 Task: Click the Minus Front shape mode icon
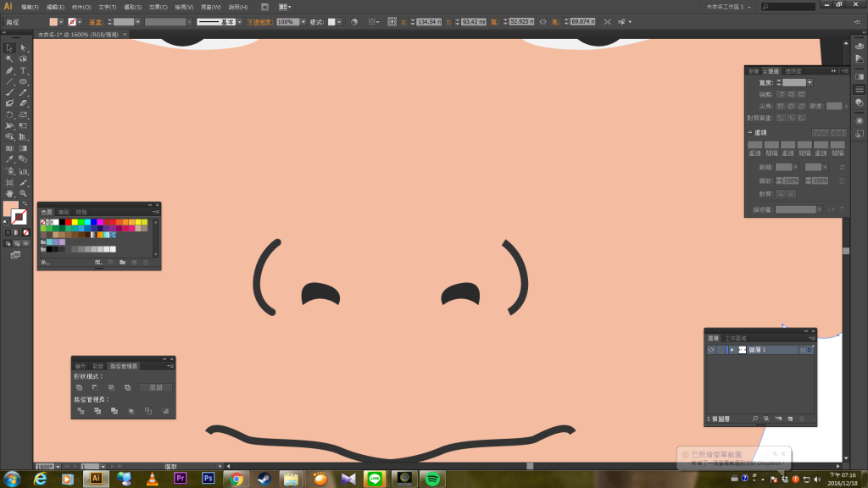(95, 388)
